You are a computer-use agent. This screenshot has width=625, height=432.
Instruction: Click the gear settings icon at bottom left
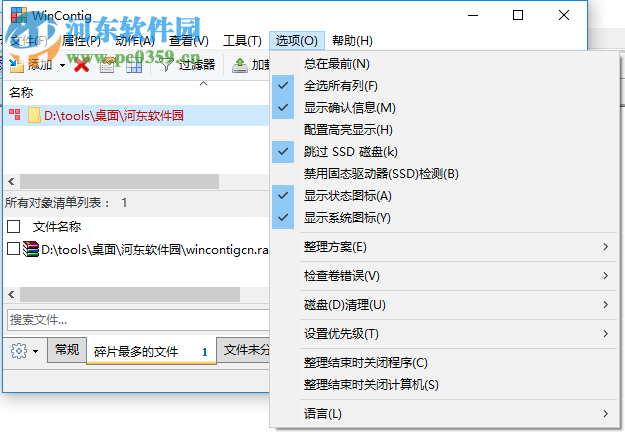tap(19, 351)
